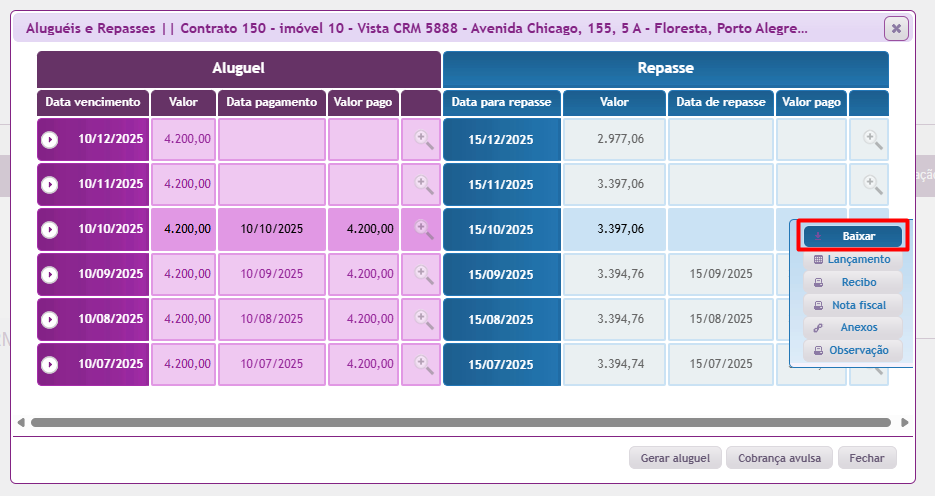Click the Cobrança avulsa button

tap(779, 458)
